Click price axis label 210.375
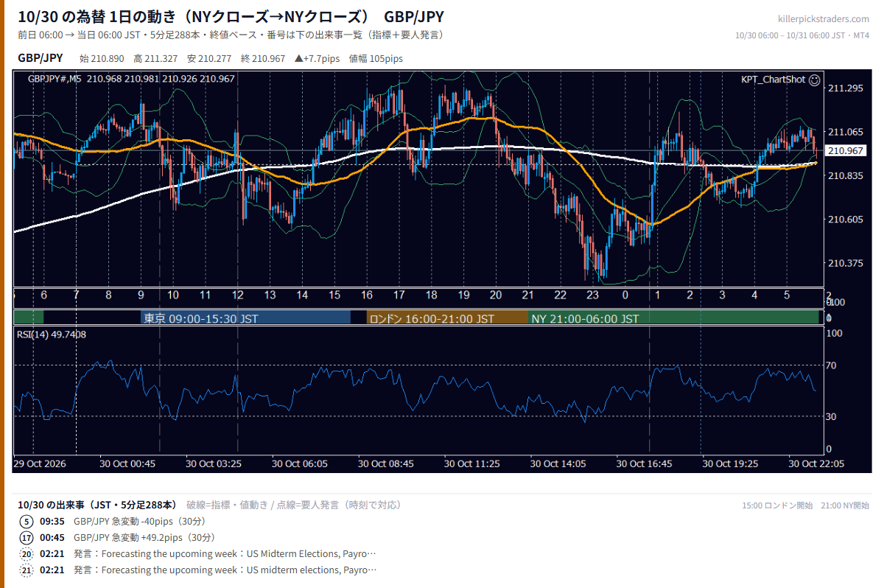 point(846,263)
